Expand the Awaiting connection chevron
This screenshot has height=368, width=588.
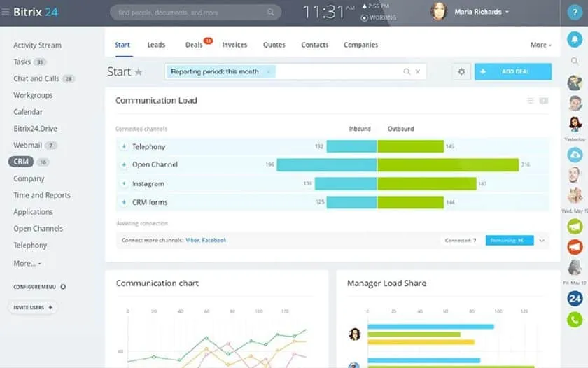tap(542, 241)
